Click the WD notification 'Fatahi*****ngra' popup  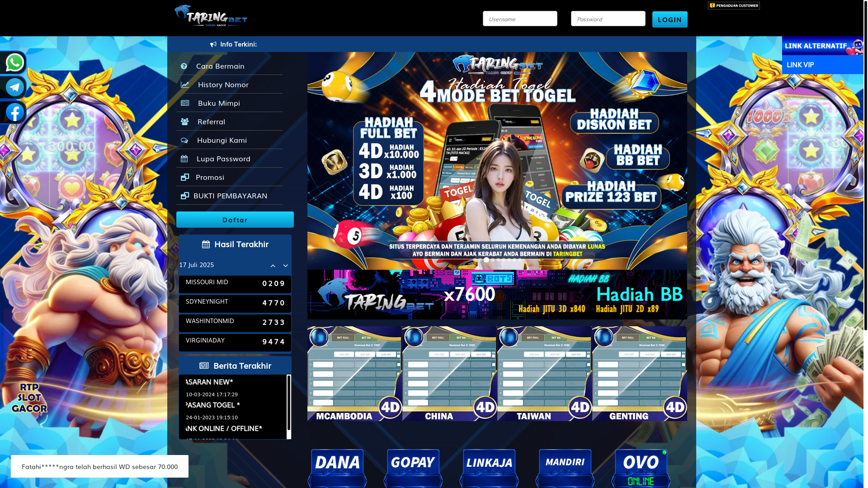pyautogui.click(x=99, y=466)
